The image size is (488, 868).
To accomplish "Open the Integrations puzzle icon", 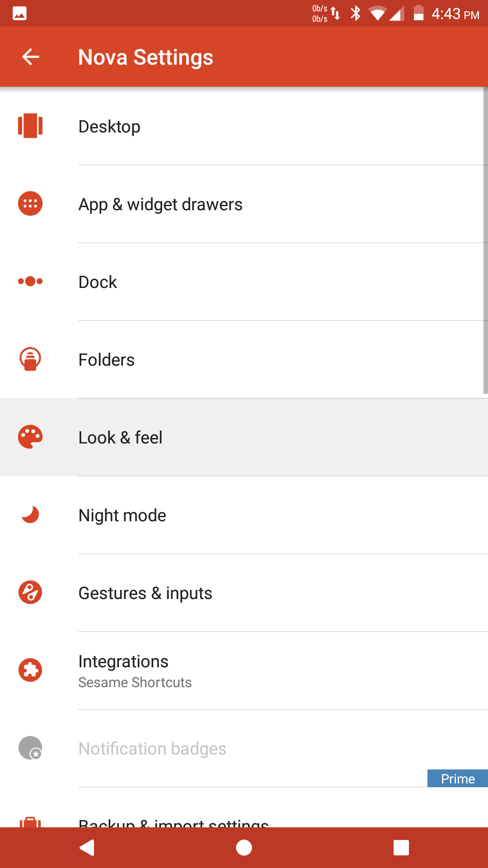I will point(30,670).
